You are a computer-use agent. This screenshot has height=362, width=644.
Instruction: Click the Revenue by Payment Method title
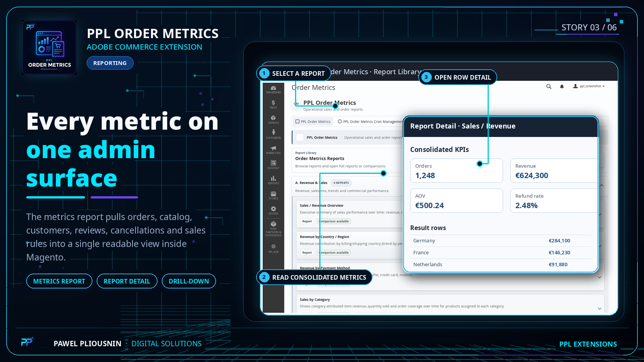pyautogui.click(x=325, y=268)
